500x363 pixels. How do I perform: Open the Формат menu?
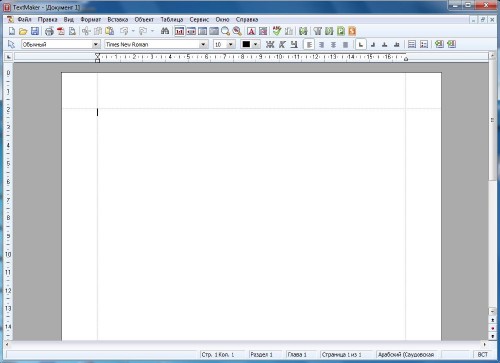(x=90, y=19)
